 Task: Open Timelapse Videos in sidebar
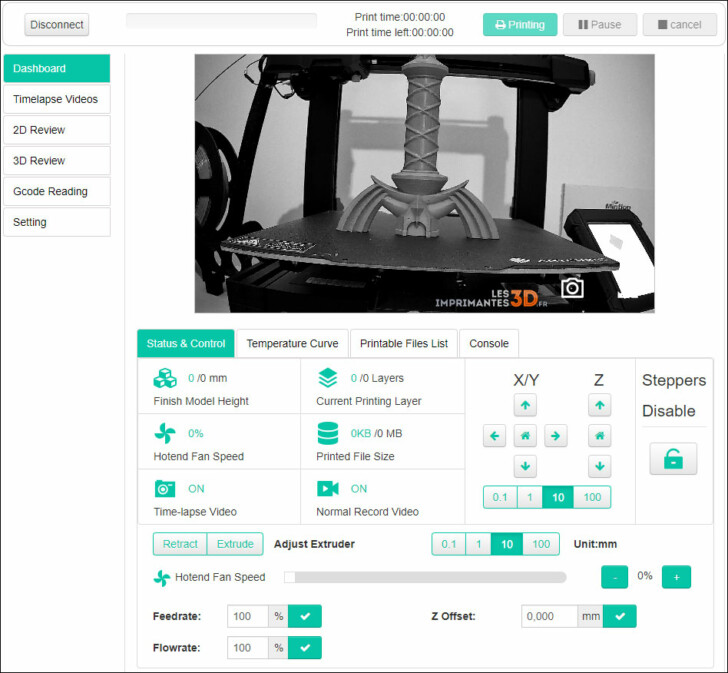(57, 99)
